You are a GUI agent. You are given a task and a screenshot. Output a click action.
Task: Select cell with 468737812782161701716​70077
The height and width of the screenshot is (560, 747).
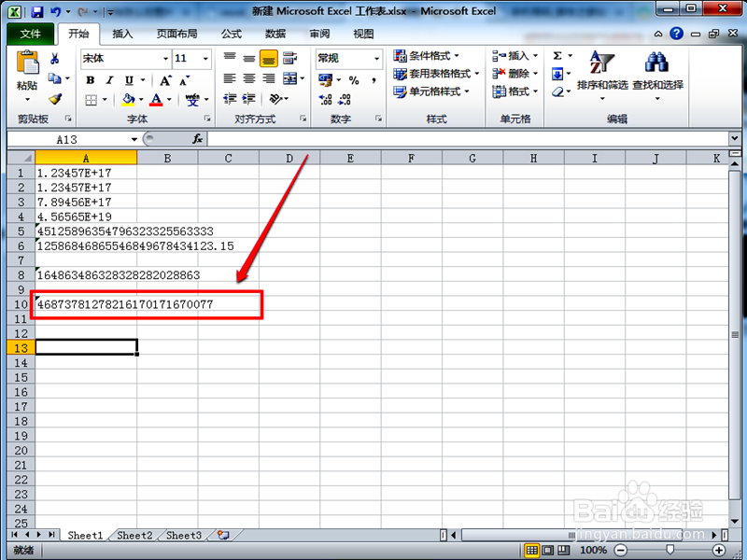86,304
